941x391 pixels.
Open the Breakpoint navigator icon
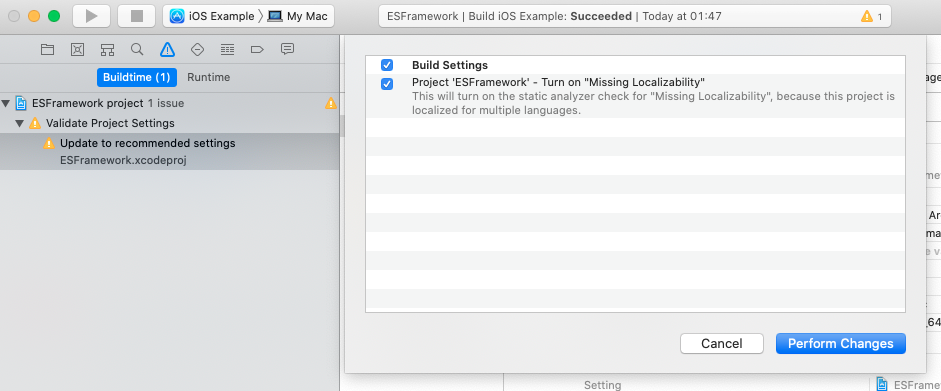[x=257, y=50]
